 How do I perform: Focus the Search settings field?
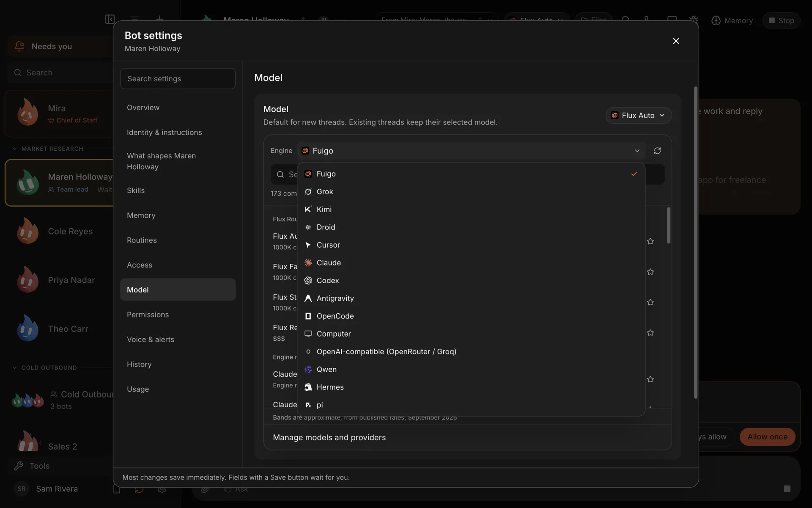178,79
